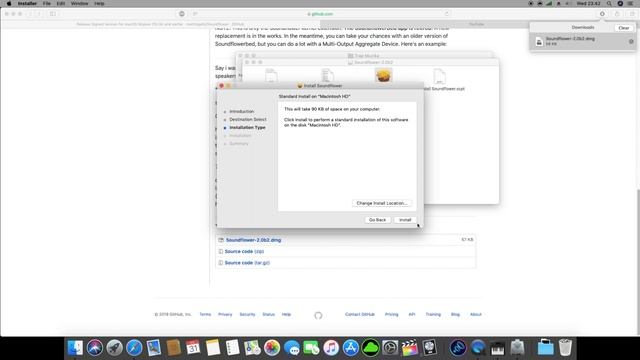
Task: Open Finder from the Dock
Action: 75,348
